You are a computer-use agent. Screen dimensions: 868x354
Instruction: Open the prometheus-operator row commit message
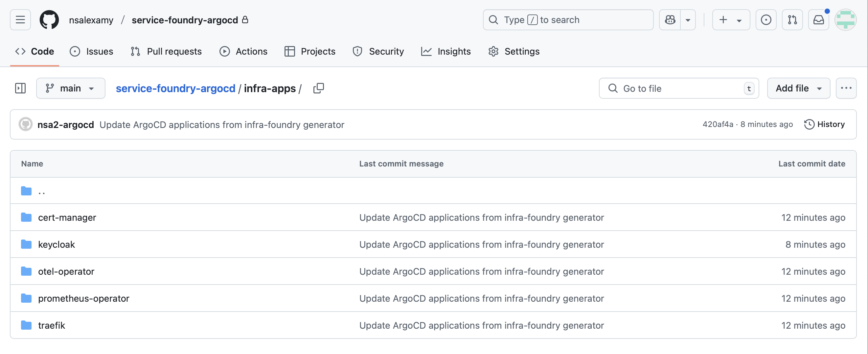[482, 298]
